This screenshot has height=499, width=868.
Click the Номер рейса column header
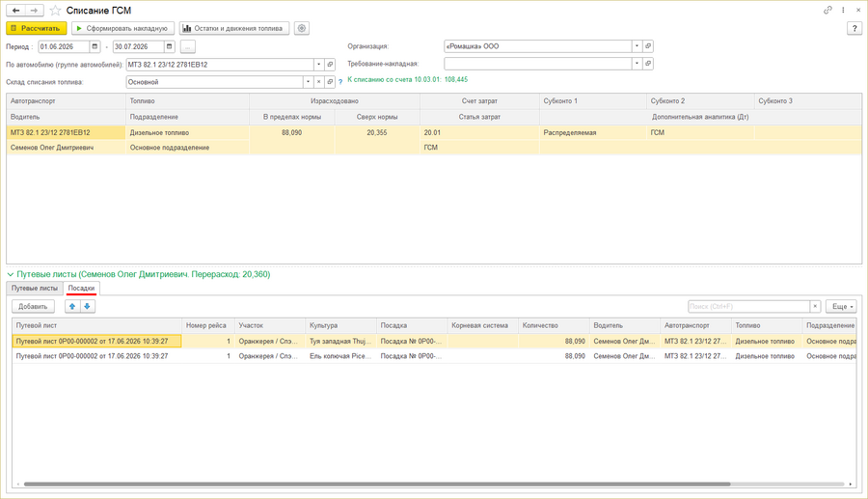click(207, 325)
